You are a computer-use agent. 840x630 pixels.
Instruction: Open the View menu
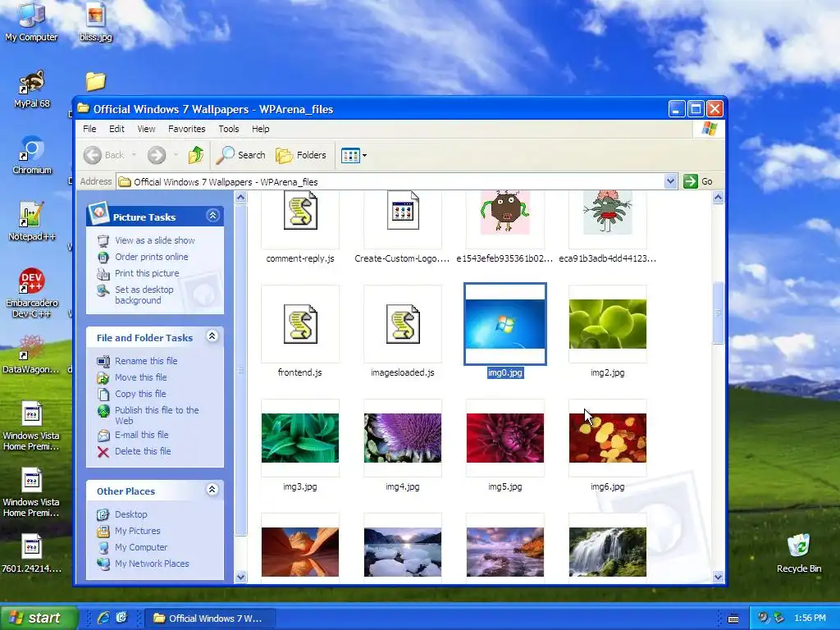click(x=146, y=129)
